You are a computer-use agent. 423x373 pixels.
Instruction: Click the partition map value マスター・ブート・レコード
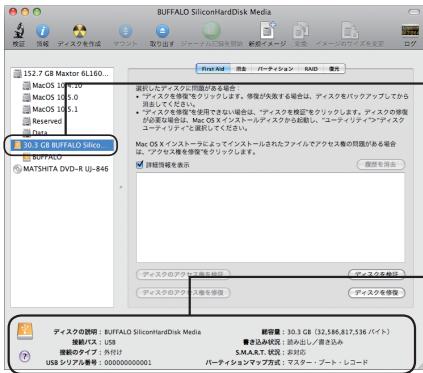click(x=327, y=362)
